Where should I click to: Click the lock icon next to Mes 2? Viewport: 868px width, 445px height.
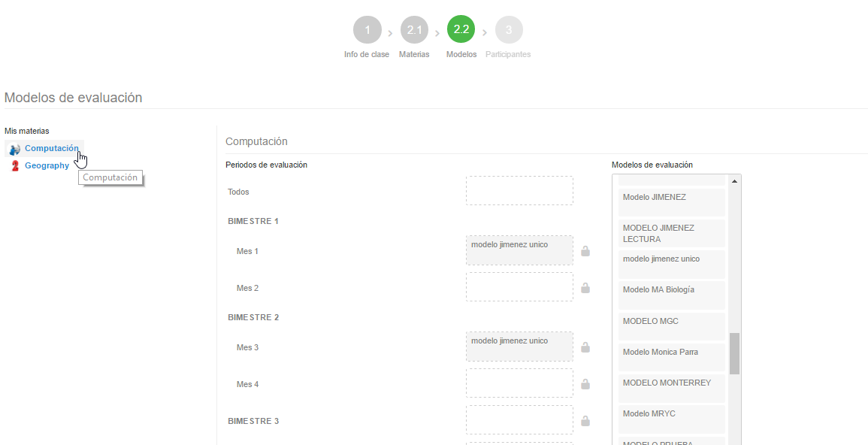[x=585, y=286]
